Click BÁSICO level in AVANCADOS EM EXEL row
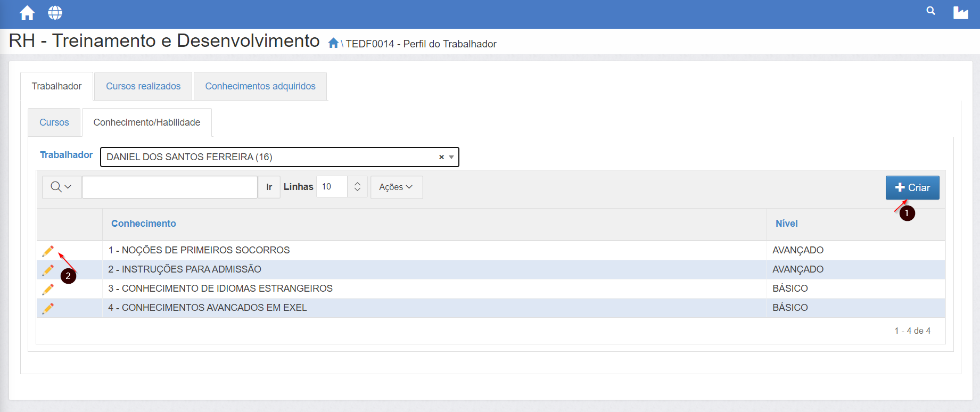 790,308
